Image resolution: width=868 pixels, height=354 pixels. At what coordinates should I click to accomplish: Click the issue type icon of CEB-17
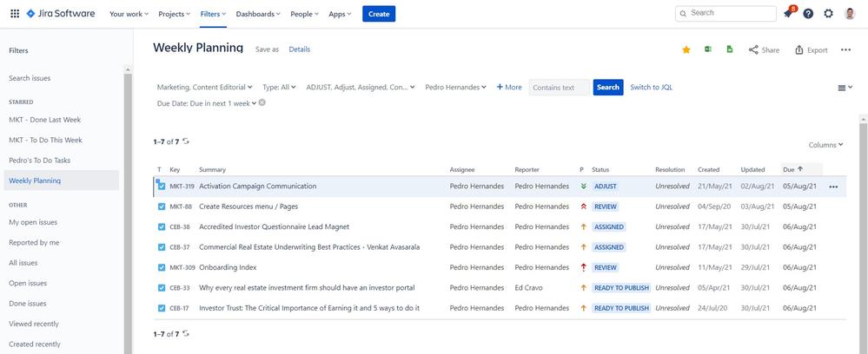point(161,308)
